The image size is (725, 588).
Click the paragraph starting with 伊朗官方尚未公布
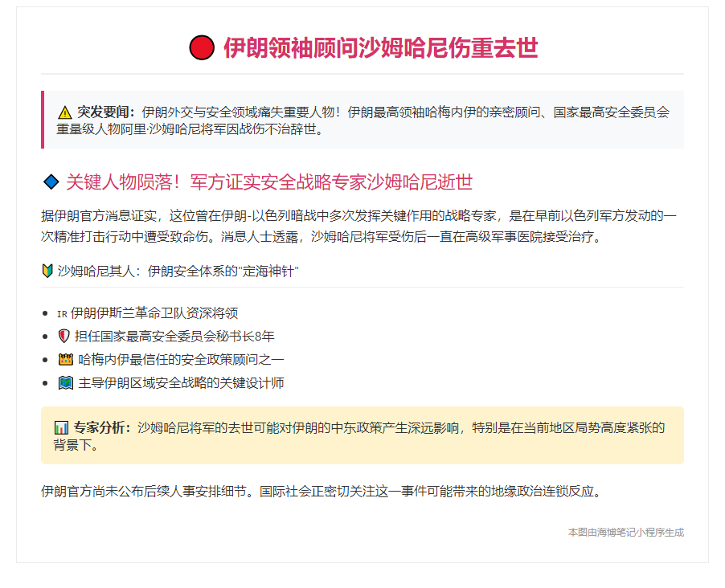coord(321,491)
